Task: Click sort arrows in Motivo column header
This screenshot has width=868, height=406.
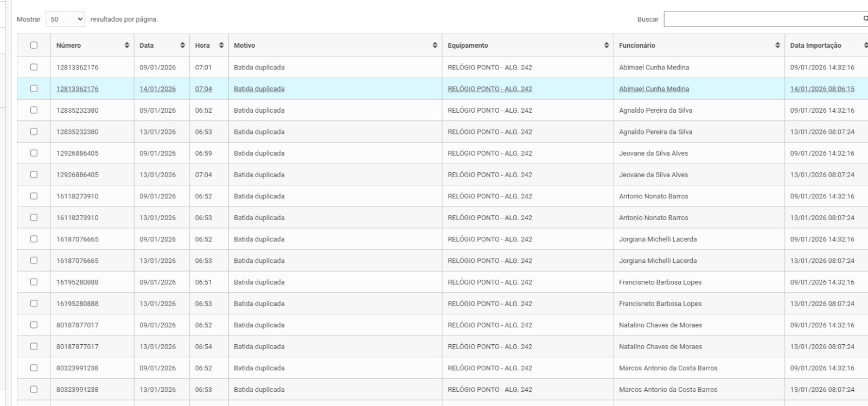Action: pyautogui.click(x=435, y=46)
